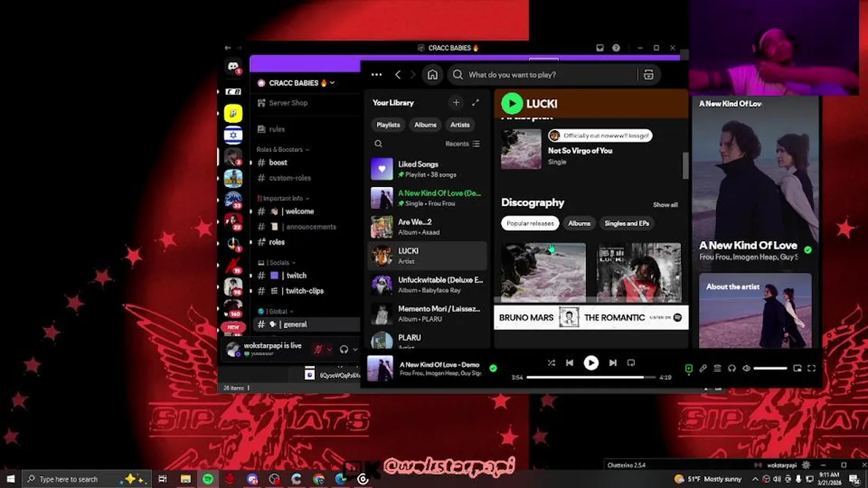Image resolution: width=868 pixels, height=488 pixels.
Task: Select Albums discography filter
Action: [579, 223]
